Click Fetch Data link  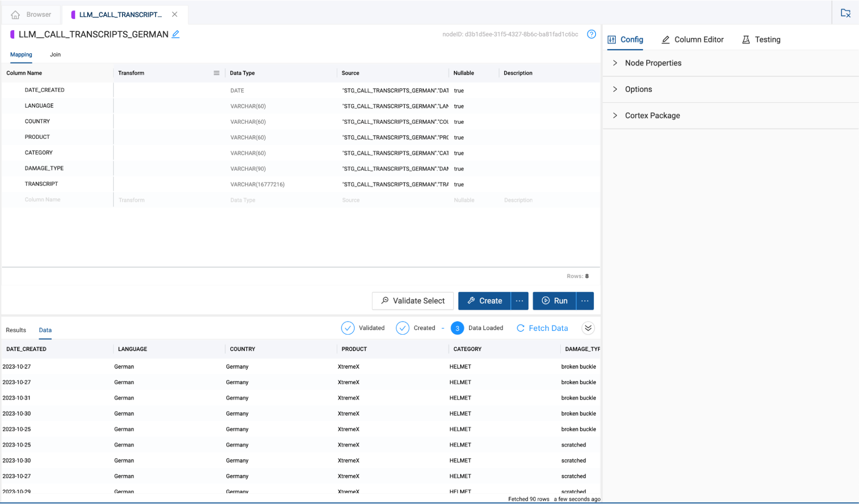[542, 328]
